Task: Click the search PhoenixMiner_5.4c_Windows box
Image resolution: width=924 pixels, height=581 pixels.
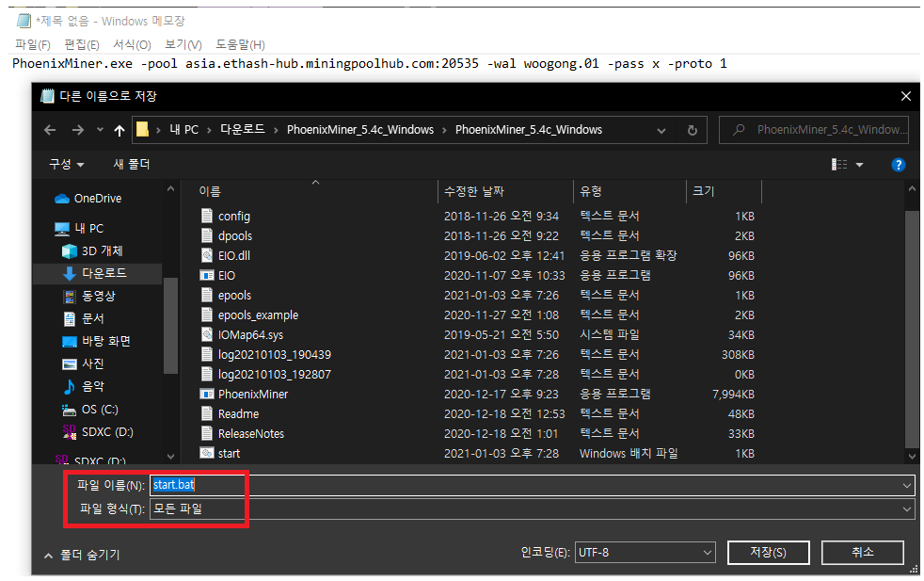Action: 814,130
